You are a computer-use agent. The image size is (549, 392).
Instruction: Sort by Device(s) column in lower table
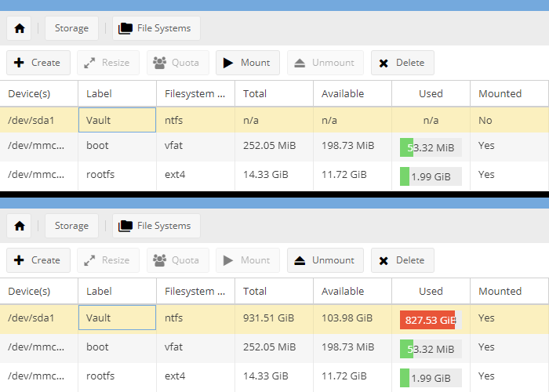coord(39,292)
